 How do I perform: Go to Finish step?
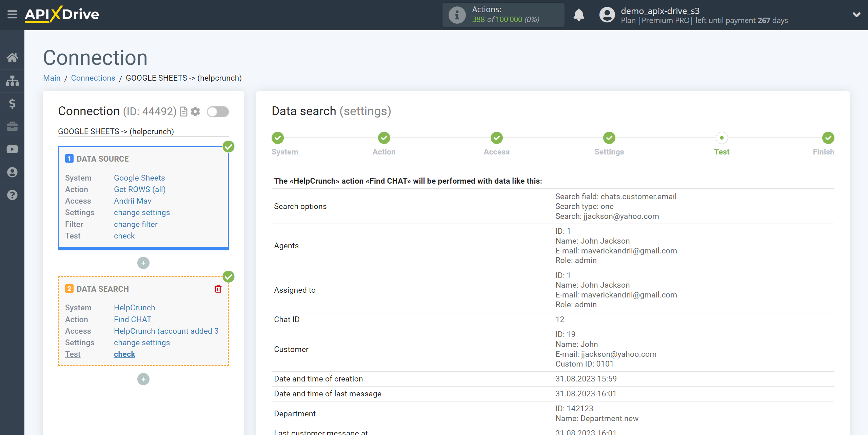click(x=828, y=138)
